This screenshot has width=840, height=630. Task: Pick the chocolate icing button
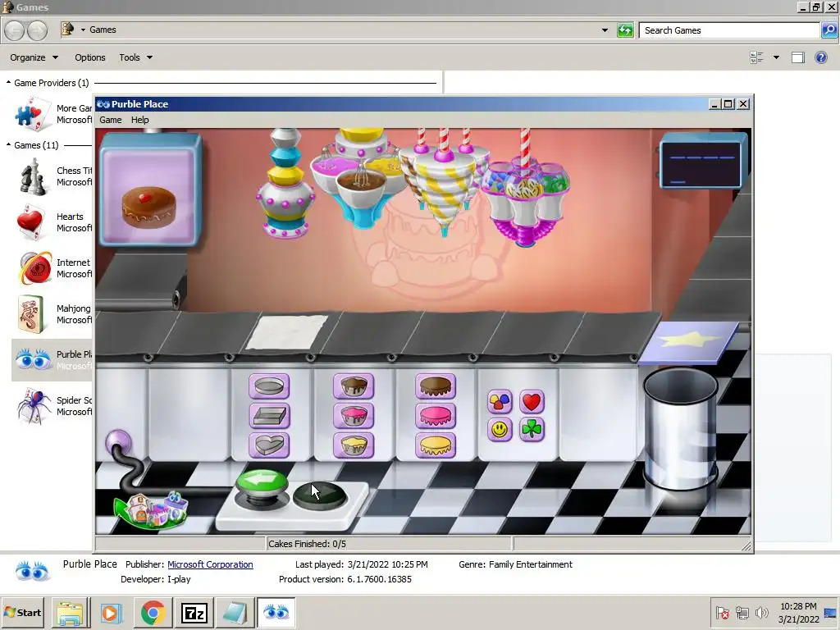pyautogui.click(x=435, y=386)
